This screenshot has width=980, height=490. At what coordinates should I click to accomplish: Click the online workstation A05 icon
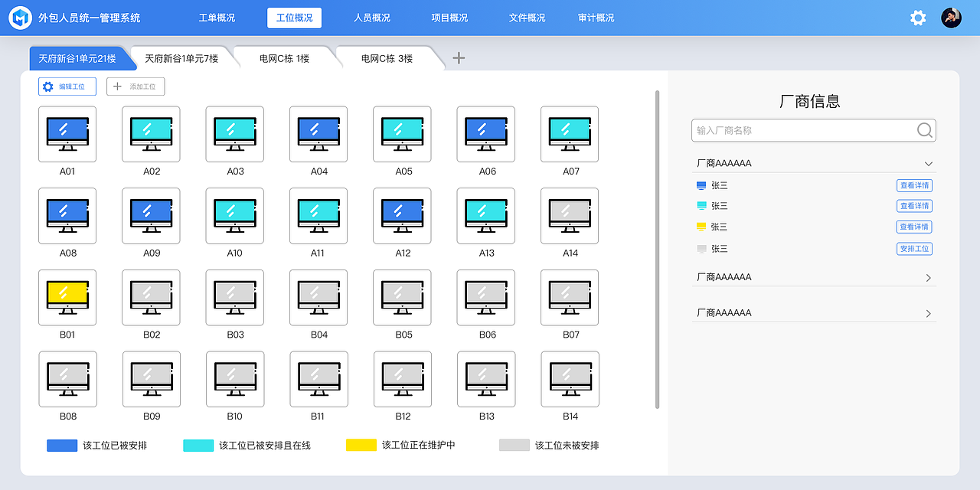(x=402, y=134)
